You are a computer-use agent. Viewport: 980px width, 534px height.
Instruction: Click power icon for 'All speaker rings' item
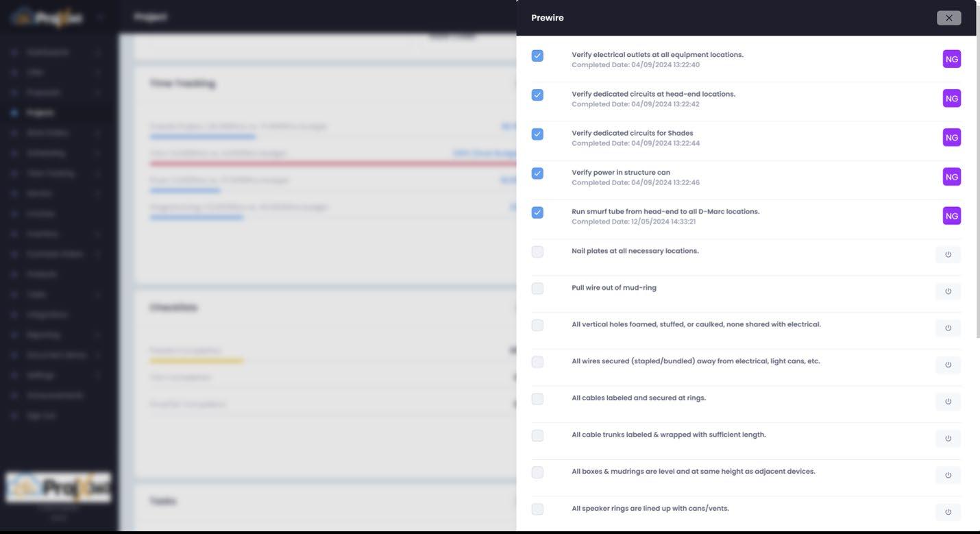click(948, 512)
